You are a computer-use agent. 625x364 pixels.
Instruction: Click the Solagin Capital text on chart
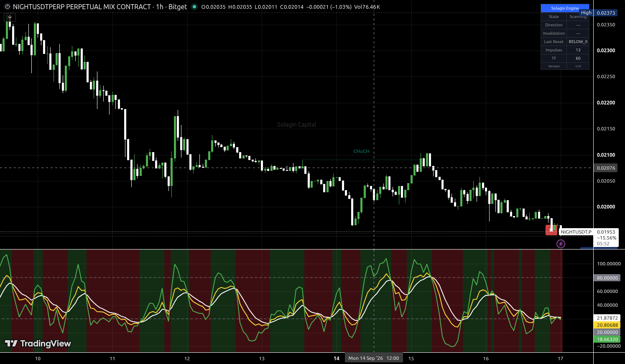point(297,125)
